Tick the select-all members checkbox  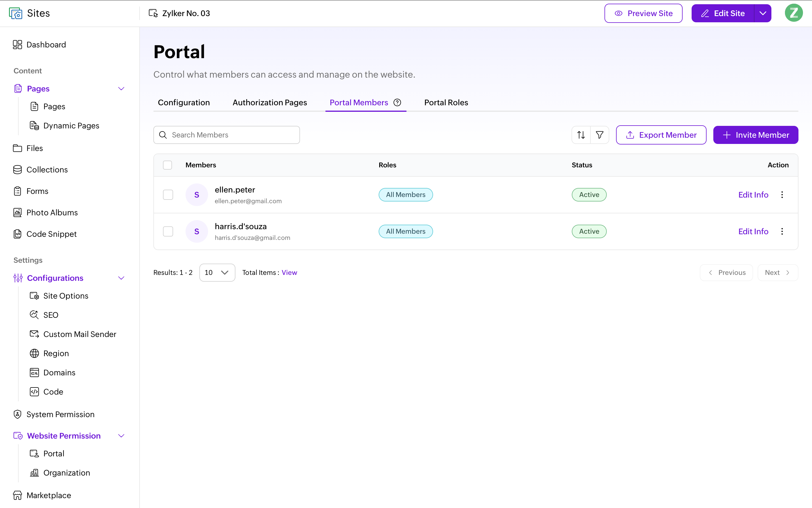pyautogui.click(x=167, y=165)
